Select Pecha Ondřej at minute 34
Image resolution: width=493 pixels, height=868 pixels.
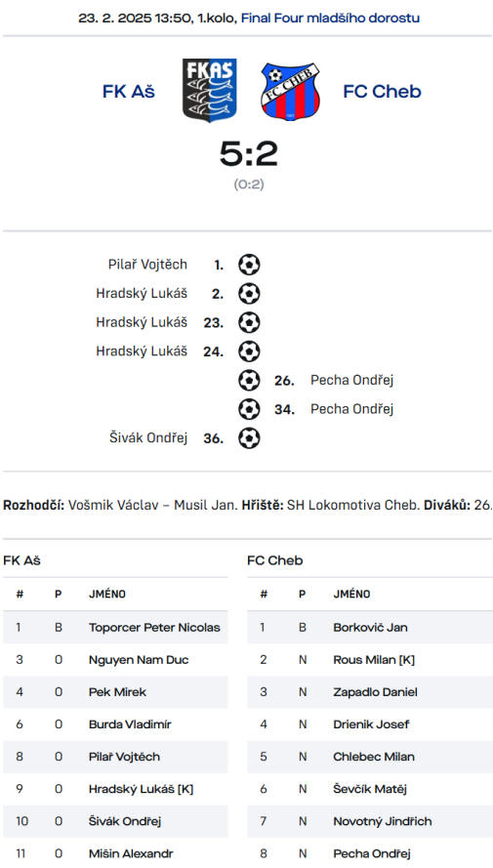[x=351, y=409]
